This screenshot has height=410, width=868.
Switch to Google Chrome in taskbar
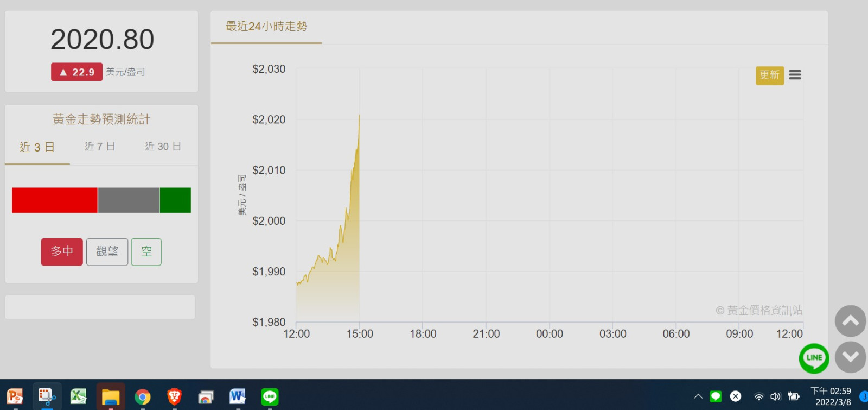coord(143,396)
